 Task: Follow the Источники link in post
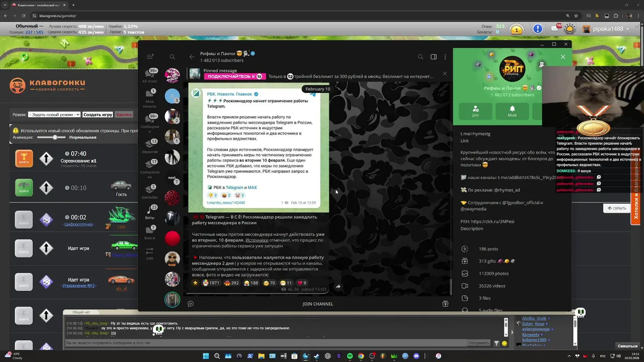257,240
